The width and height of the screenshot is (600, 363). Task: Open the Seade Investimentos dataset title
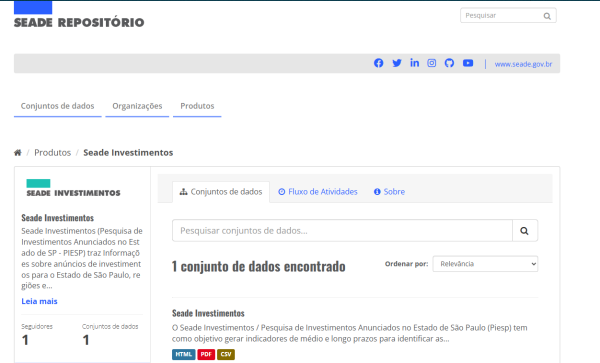(x=208, y=313)
